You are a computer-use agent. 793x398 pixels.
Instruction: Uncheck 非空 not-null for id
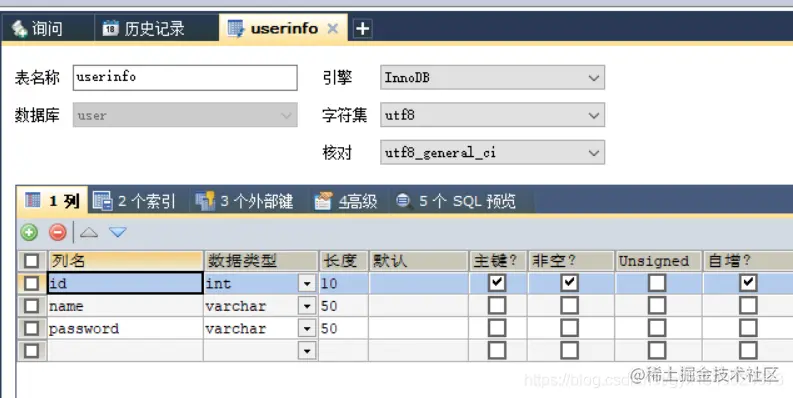(569, 282)
